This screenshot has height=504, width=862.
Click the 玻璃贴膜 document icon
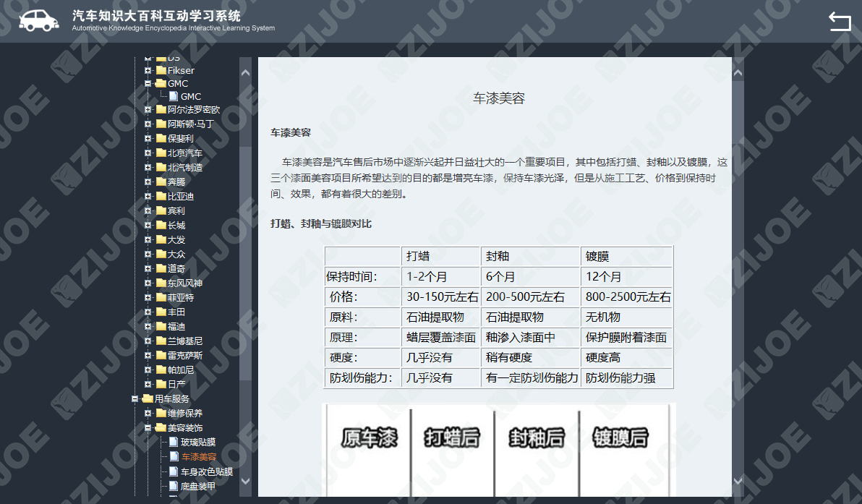(x=174, y=442)
